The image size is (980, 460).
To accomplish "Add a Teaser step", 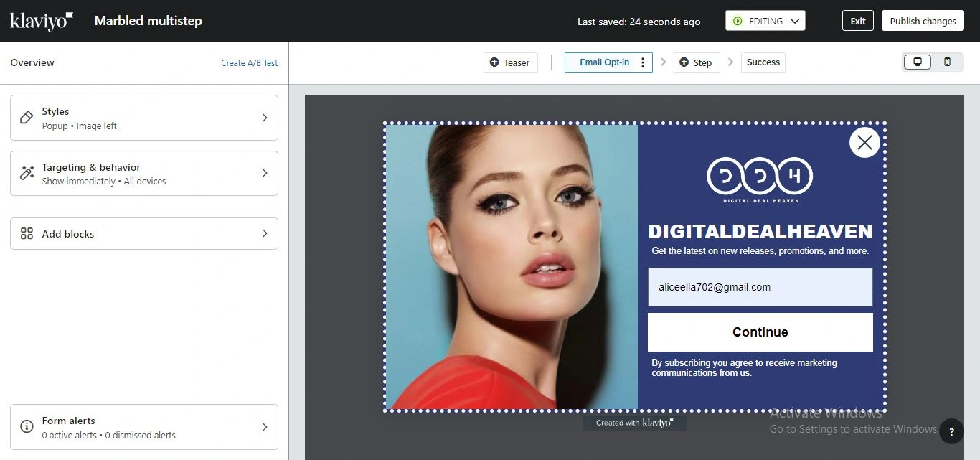I will (511, 62).
